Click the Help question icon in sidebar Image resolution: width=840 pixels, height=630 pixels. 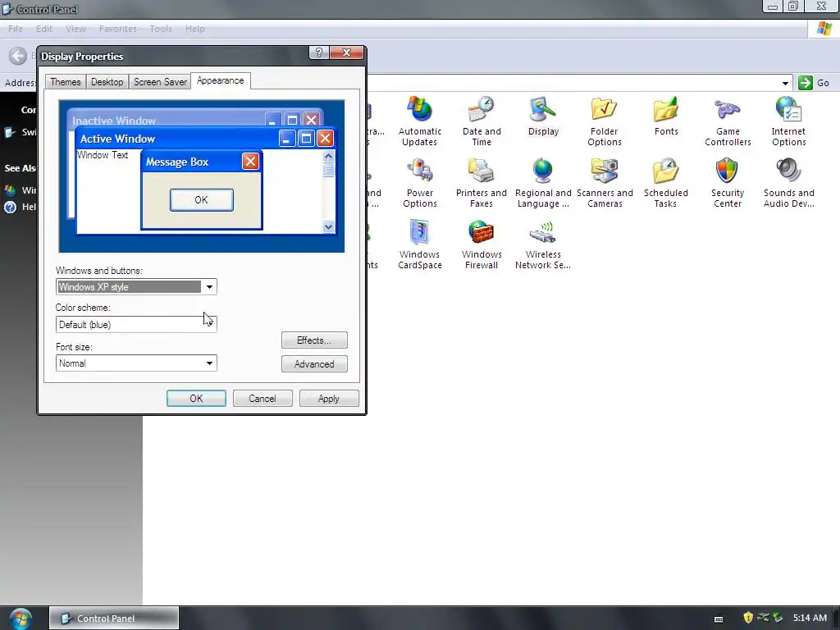10,207
